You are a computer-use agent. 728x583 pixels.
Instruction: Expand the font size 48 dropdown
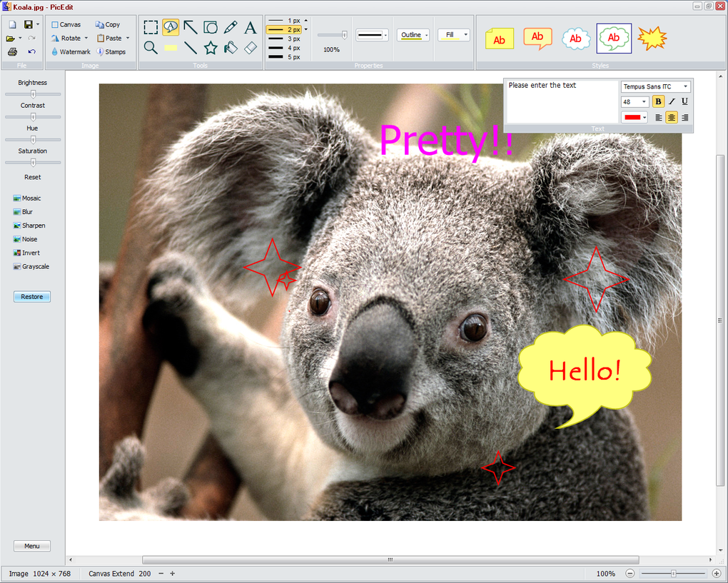coord(635,101)
